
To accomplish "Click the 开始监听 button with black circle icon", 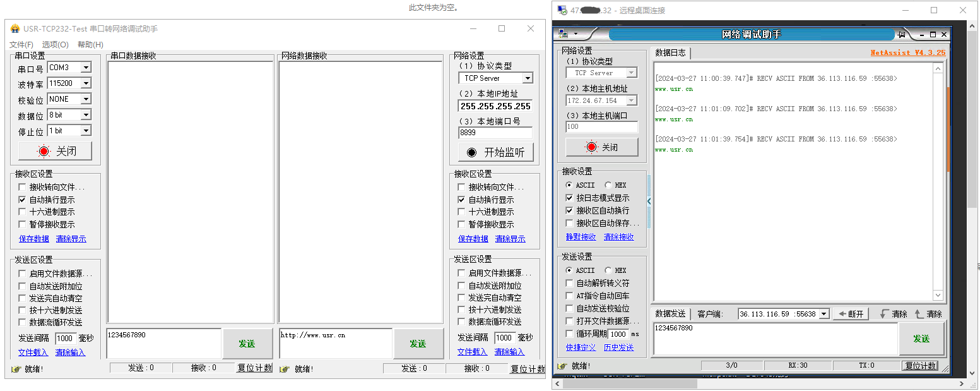I will (495, 152).
